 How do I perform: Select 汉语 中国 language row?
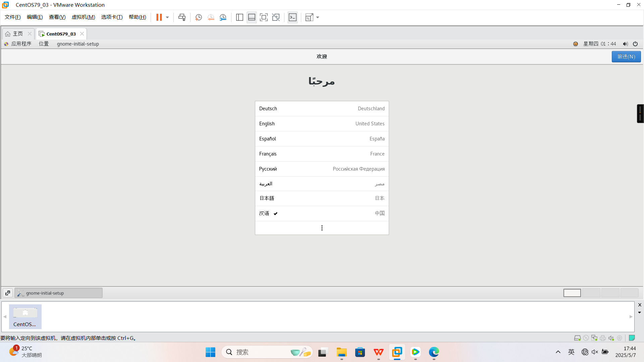point(322,214)
